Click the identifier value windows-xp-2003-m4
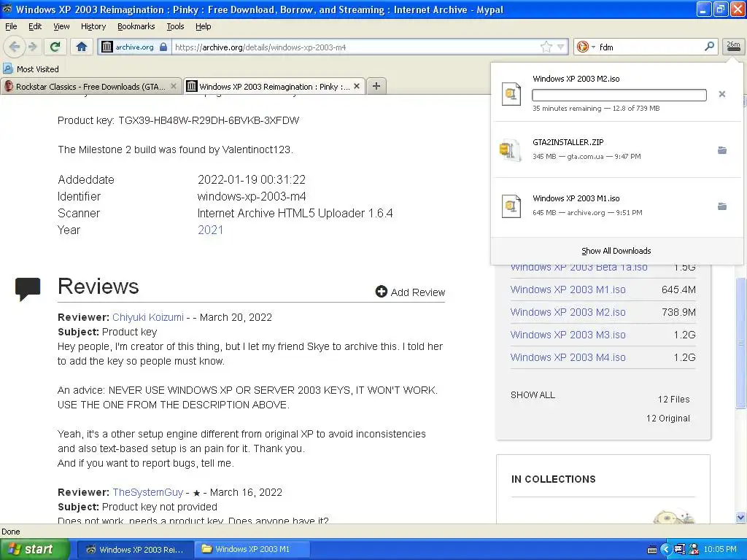Viewport: 747px width, 560px height. 252,196
